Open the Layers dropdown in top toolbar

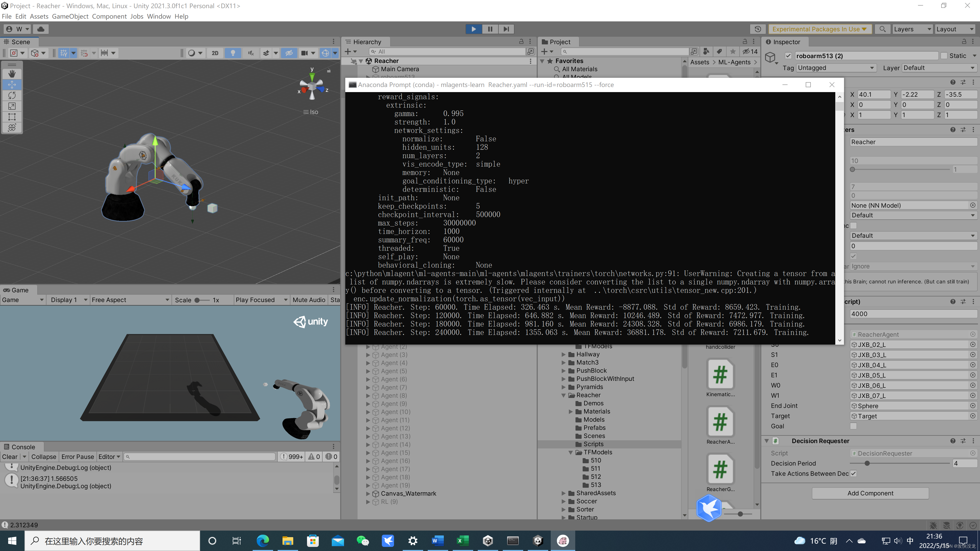[912, 29]
